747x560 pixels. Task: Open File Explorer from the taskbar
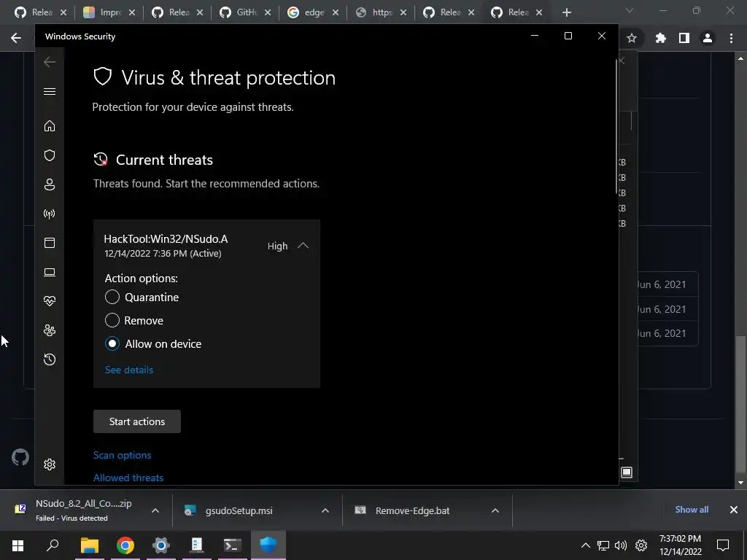(x=89, y=545)
